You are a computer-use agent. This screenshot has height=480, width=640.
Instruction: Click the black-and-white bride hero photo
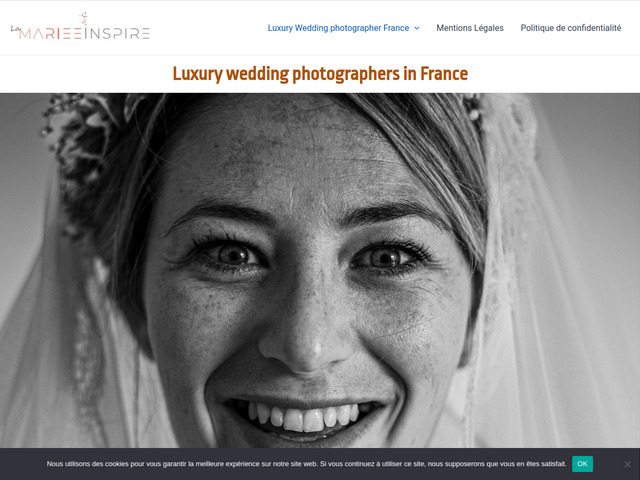pyautogui.click(x=320, y=270)
